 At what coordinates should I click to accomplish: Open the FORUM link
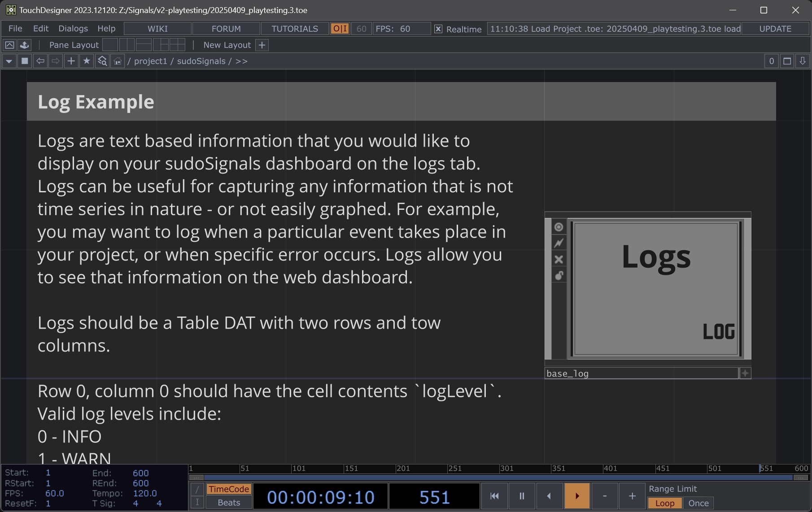pyautogui.click(x=227, y=29)
